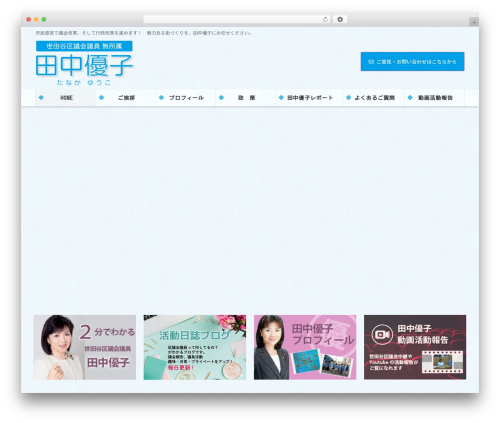Image resolution: width=500 pixels, height=423 pixels.
Task: Click the red close window button
Action: pyautogui.click(x=29, y=20)
